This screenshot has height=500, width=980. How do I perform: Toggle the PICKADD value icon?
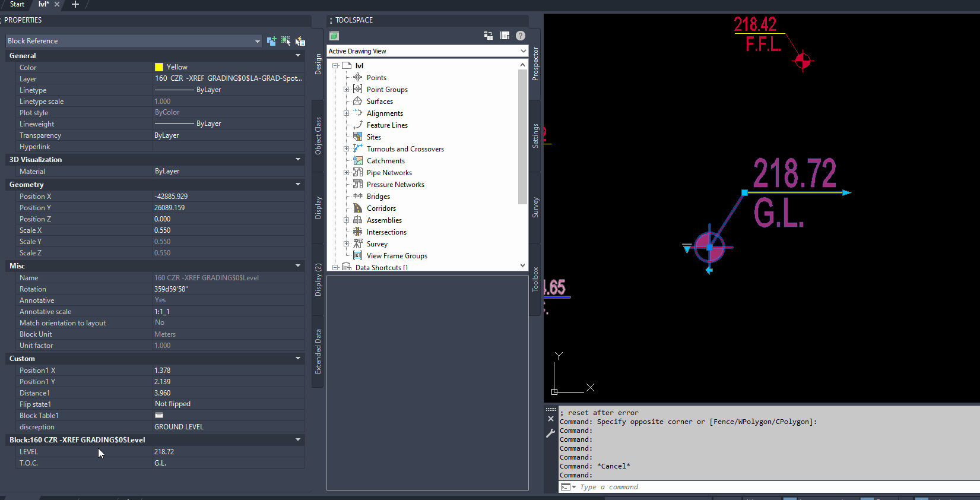[271, 41]
